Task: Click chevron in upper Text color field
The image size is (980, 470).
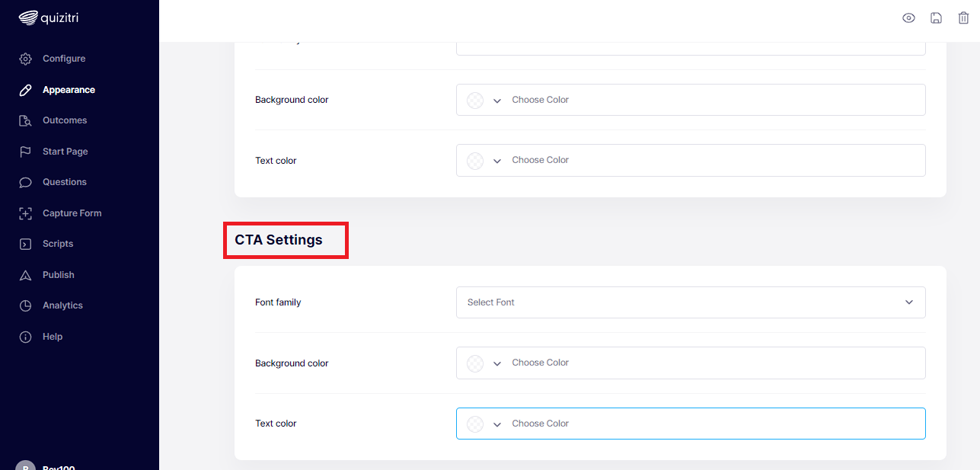Action: 497,161
